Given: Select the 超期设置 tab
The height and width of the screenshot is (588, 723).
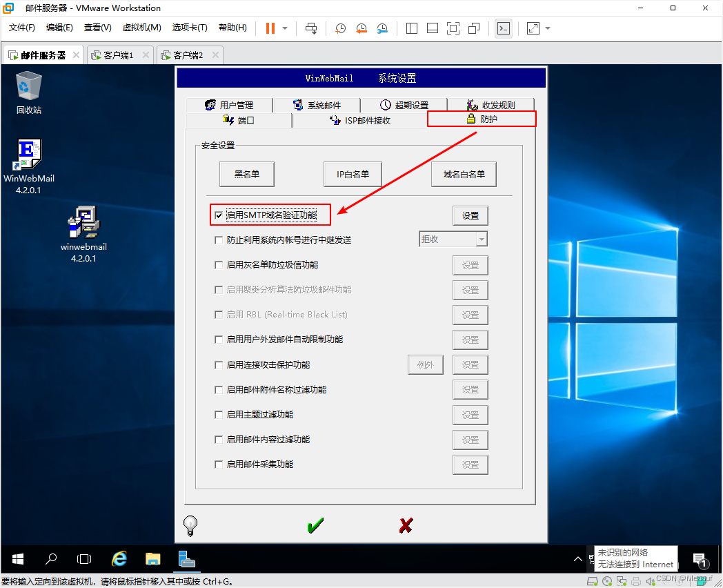Looking at the screenshot, I should pos(404,105).
